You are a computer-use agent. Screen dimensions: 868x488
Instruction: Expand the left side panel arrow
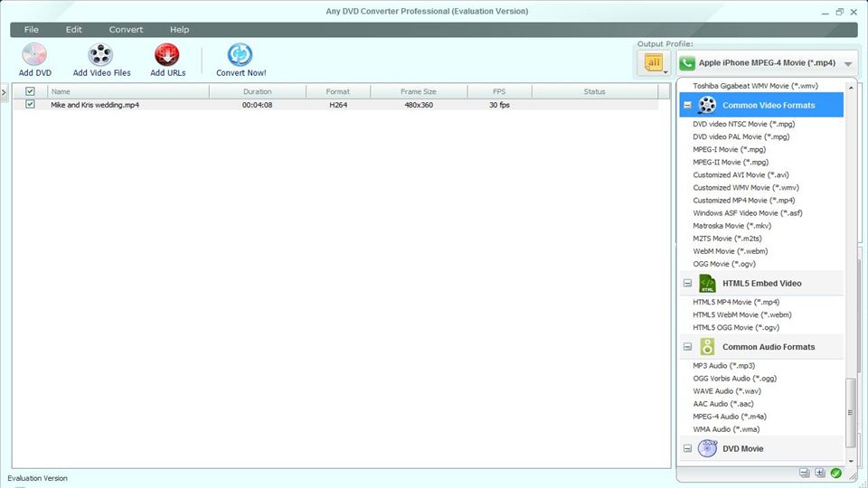(x=4, y=92)
